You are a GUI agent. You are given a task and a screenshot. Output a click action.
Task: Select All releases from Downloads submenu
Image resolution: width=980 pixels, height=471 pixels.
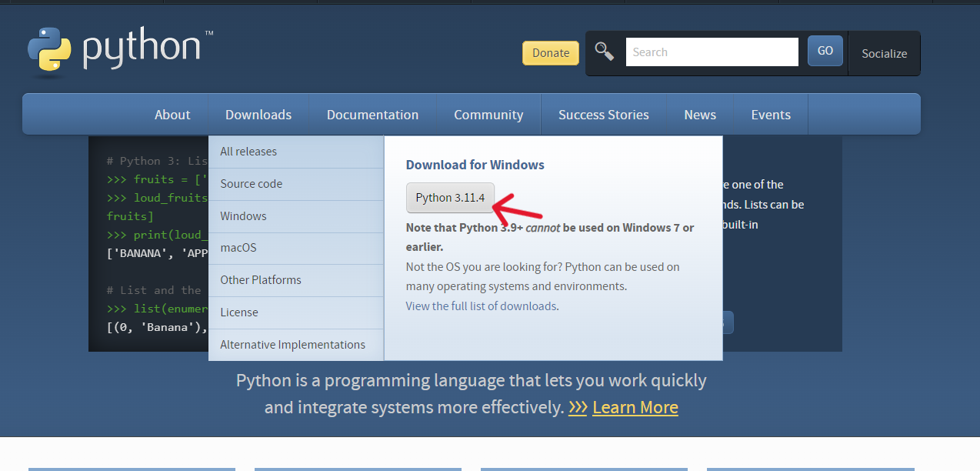pyautogui.click(x=296, y=152)
